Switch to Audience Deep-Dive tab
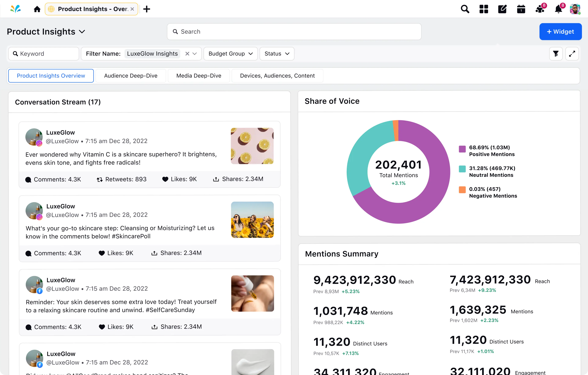This screenshot has width=588, height=375. pos(131,75)
